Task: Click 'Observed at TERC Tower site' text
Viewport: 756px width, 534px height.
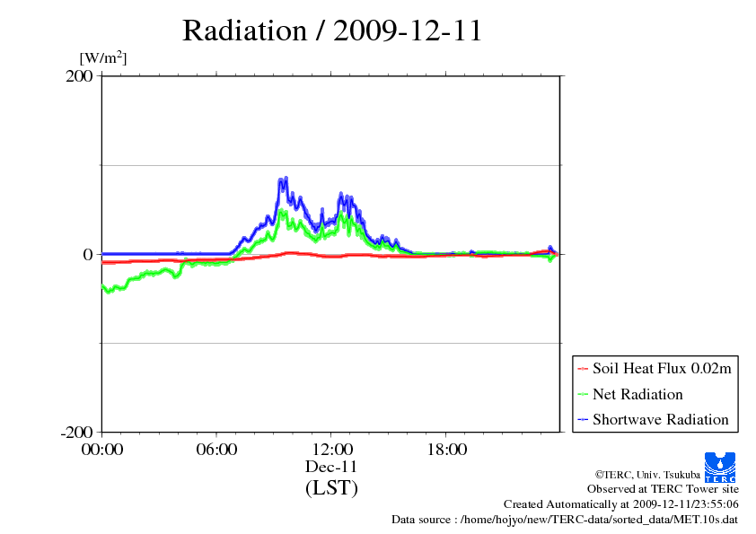Action: [x=663, y=489]
